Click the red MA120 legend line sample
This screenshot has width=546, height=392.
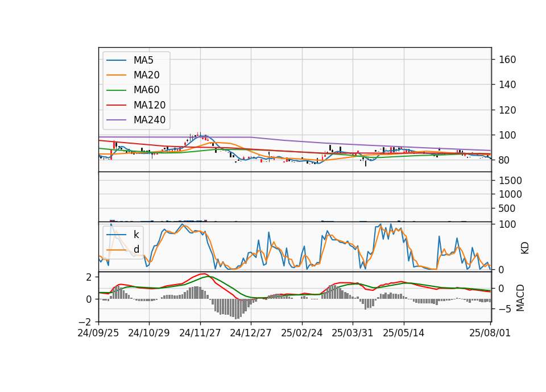click(x=116, y=105)
